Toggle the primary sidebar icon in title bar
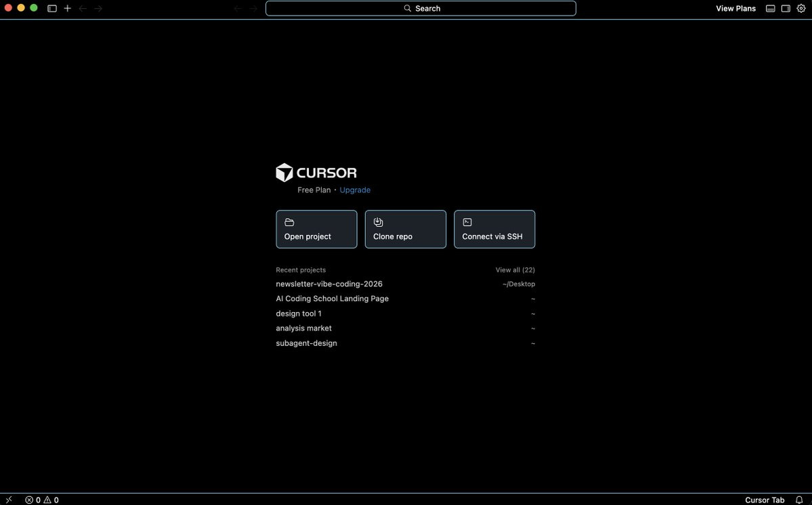 pos(51,8)
